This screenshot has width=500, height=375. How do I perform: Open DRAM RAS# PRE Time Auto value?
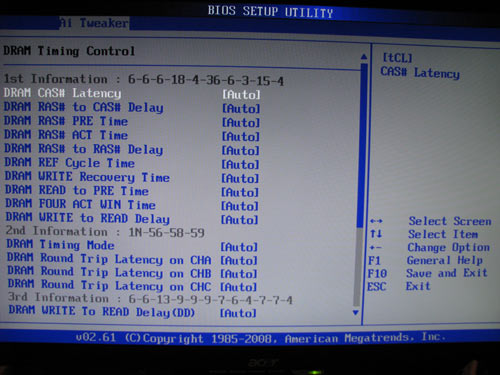(241, 123)
